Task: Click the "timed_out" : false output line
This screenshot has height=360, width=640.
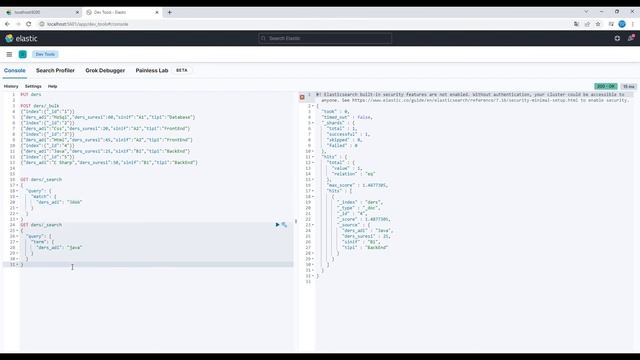Action: pos(347,117)
